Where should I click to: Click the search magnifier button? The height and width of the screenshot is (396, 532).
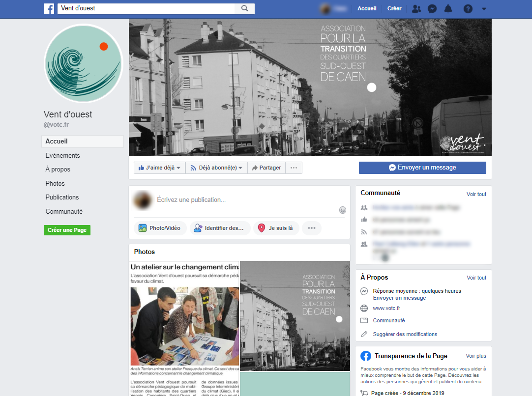[x=244, y=8]
